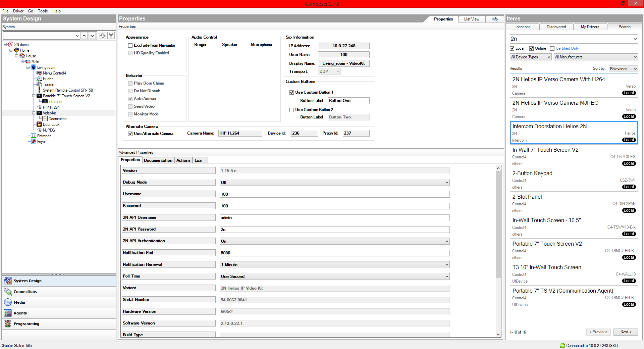Screen dimensions: 644x349
Task: Select the Door Lock icon in tree
Action: point(39,124)
